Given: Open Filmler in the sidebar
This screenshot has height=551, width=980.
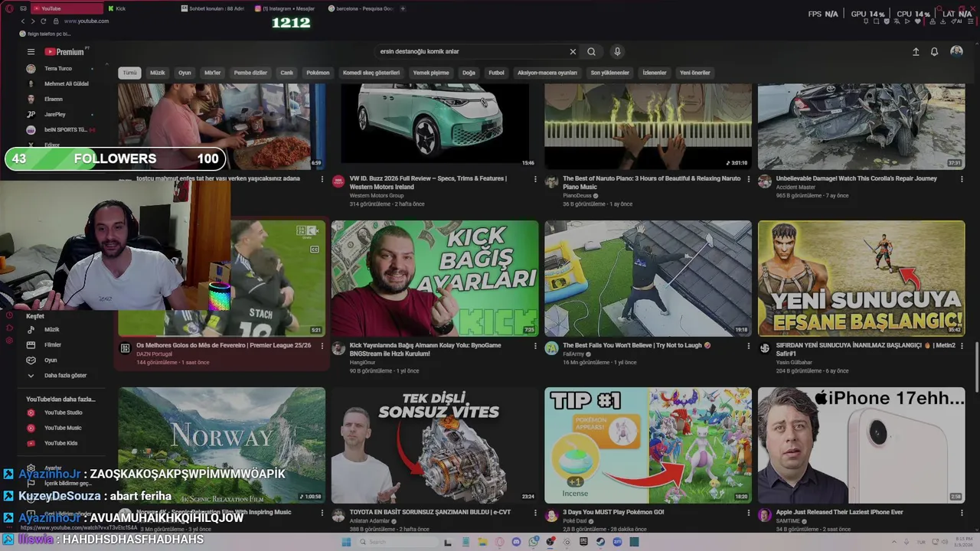Looking at the screenshot, I should coord(52,345).
